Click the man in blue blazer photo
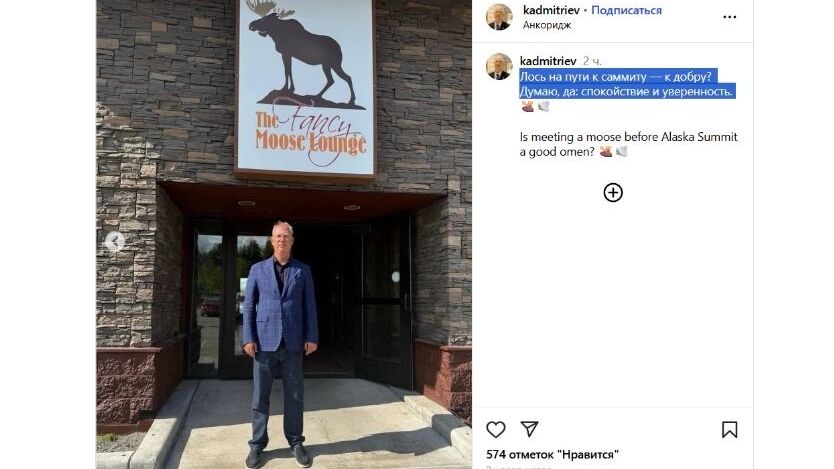 tap(279, 344)
